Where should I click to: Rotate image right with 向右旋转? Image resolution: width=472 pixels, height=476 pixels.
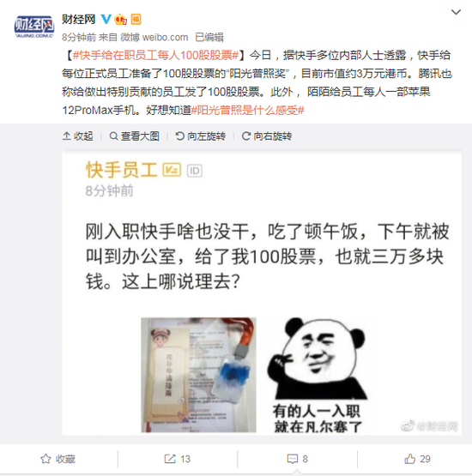point(267,136)
